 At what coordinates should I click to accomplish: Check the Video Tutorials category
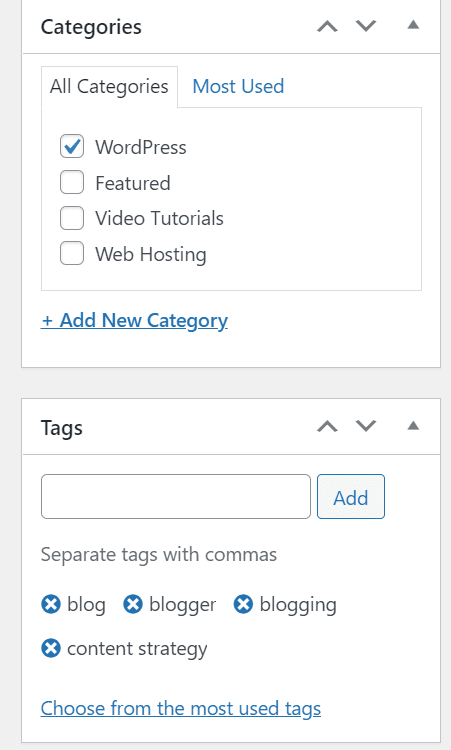pos(72,218)
